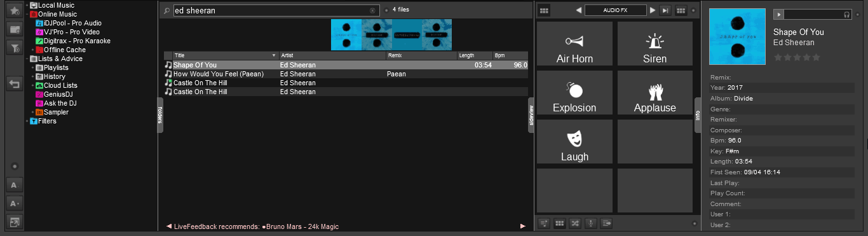This screenshot has height=236, width=868.
Task: Expand the Local Music folder
Action: [27, 5]
